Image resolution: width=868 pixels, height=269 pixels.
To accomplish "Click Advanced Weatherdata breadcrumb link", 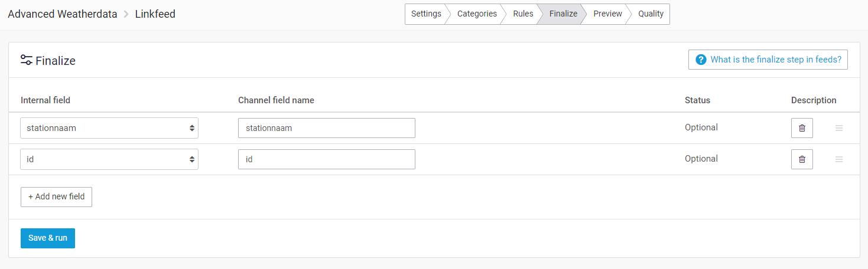I will click(x=62, y=14).
